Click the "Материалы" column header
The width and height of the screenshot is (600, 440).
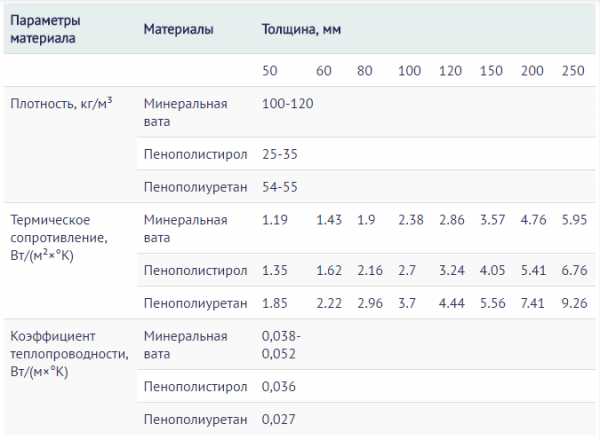pyautogui.click(x=178, y=30)
